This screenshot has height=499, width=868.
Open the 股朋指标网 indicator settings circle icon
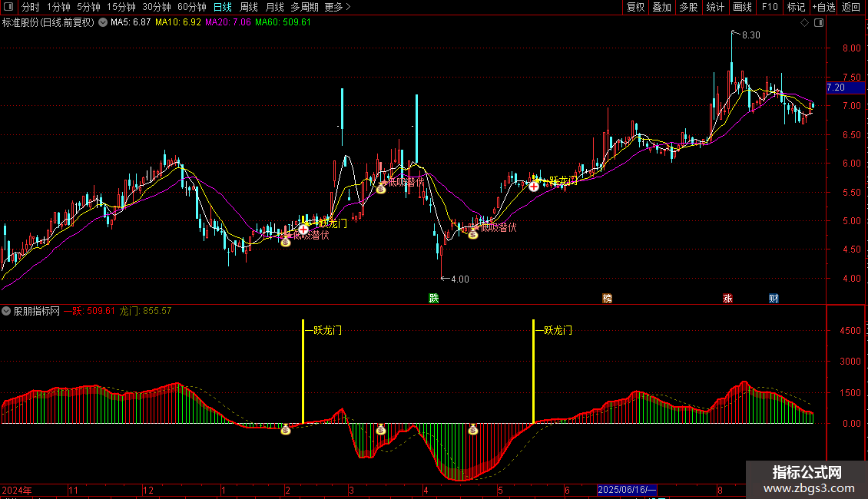coord(6,311)
